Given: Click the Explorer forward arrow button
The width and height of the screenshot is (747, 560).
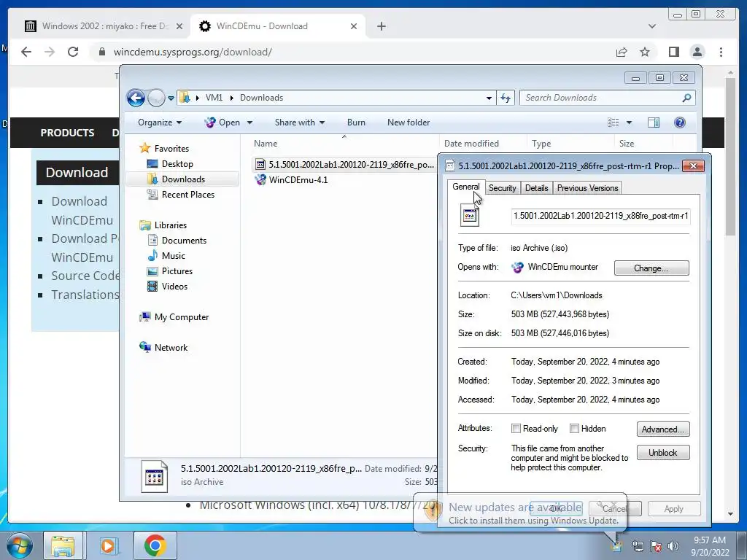Looking at the screenshot, I should click(x=156, y=98).
